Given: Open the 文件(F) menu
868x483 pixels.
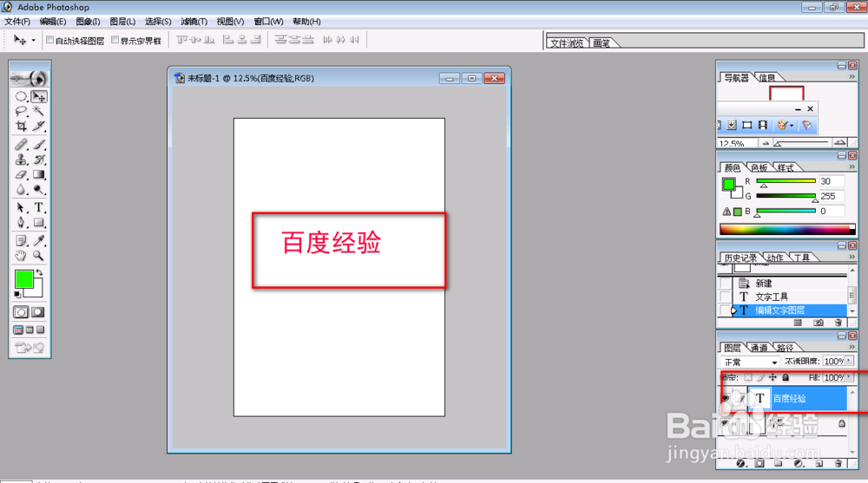Looking at the screenshot, I should (17, 22).
